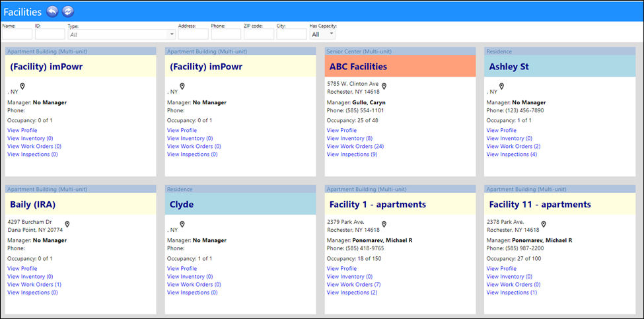Screen dimensions: 644x319
Task: Select the Phone filter input box
Action: [226, 34]
